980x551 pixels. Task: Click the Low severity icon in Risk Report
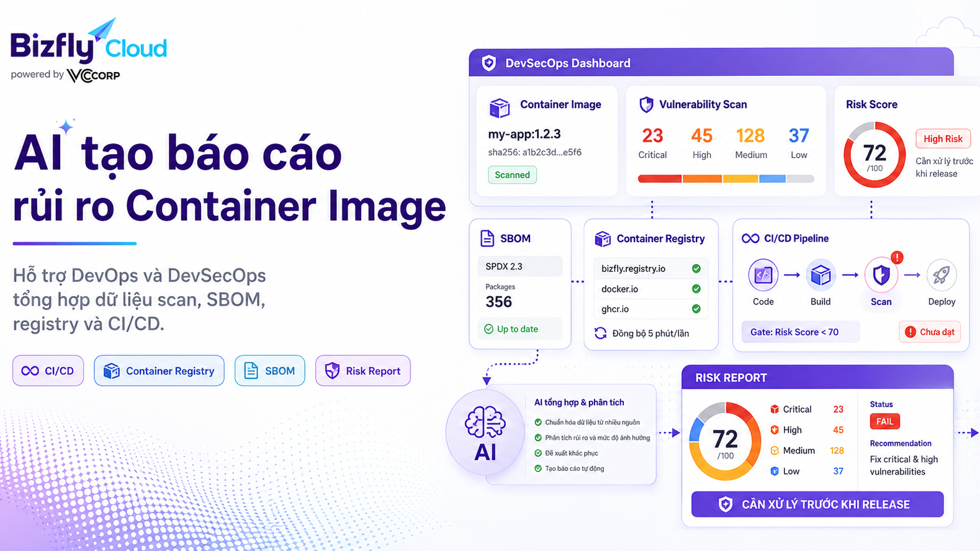pos(775,471)
